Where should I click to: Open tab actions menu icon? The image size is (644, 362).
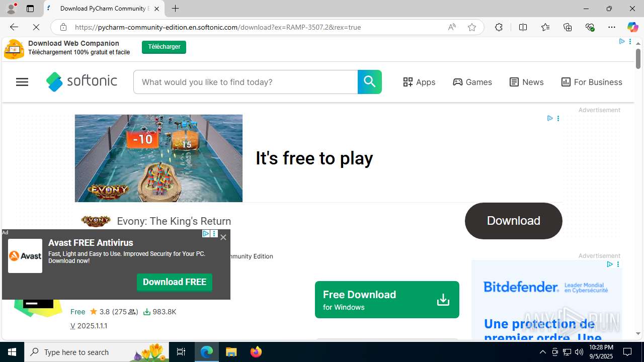(x=30, y=9)
